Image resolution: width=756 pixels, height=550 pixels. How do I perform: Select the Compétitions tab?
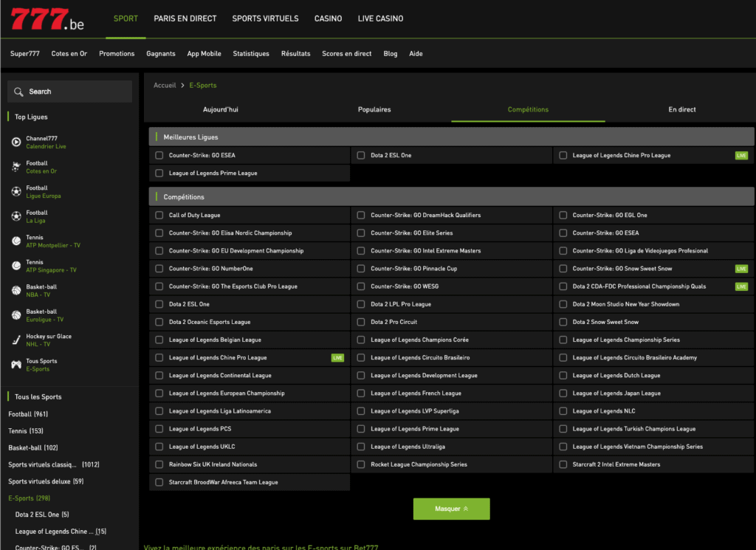pos(528,109)
